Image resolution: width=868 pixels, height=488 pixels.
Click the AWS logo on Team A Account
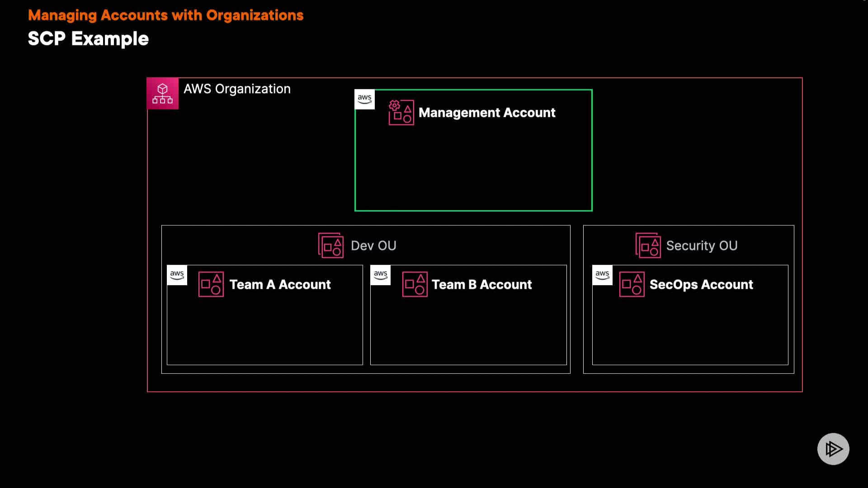coord(177,275)
